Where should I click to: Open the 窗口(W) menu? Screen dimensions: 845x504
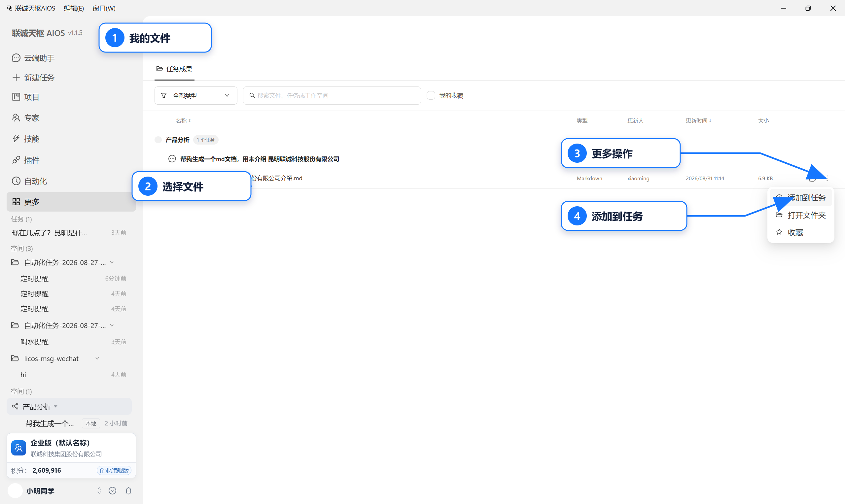point(104,8)
